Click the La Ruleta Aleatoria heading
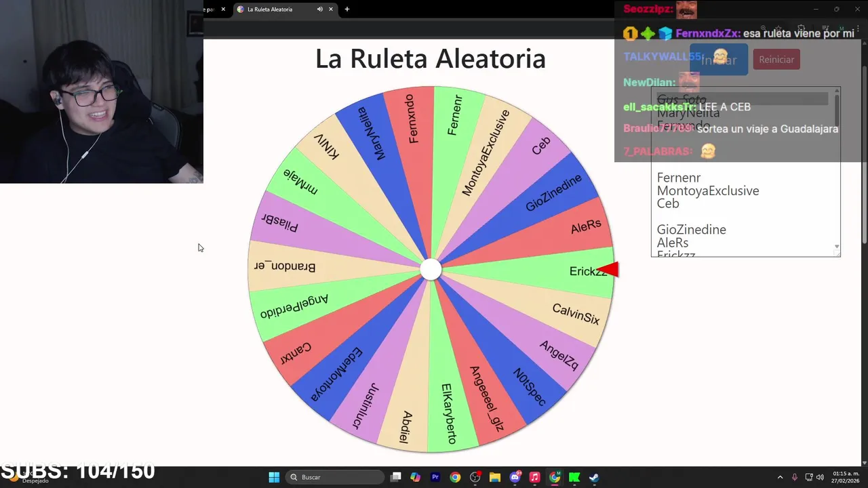Screen dimensions: 868x488 click(431, 59)
